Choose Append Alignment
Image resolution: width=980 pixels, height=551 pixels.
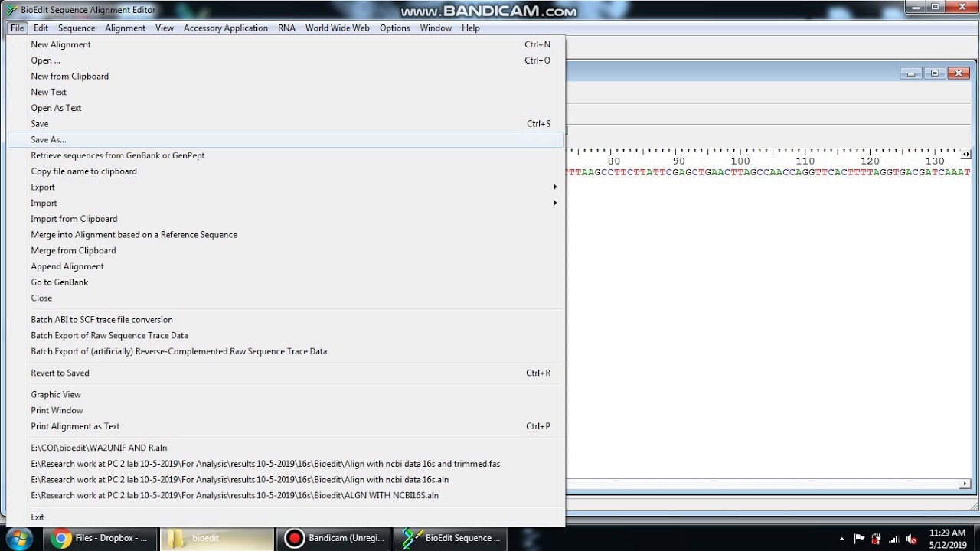pyautogui.click(x=286, y=266)
